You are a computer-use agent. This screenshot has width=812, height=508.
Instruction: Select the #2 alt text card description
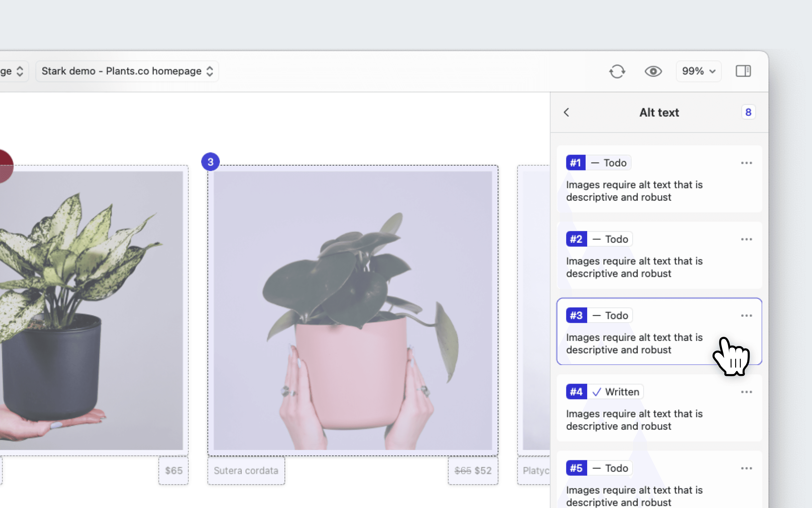click(x=634, y=267)
